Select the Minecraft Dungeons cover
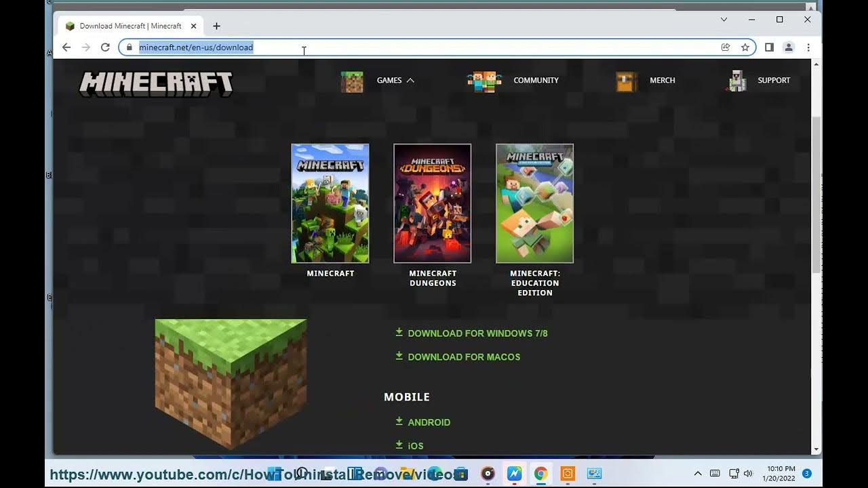Image resolution: width=868 pixels, height=488 pixels. (x=433, y=203)
